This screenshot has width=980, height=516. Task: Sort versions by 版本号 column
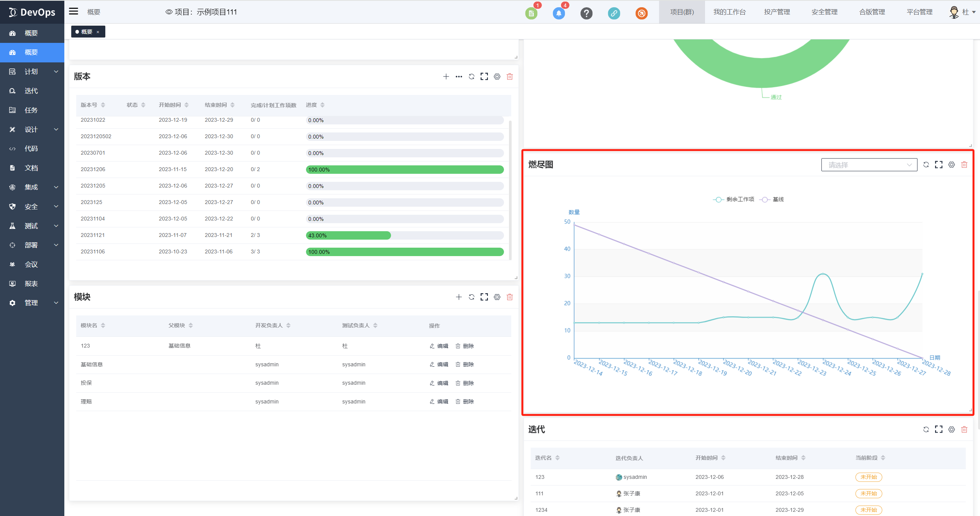coord(93,105)
